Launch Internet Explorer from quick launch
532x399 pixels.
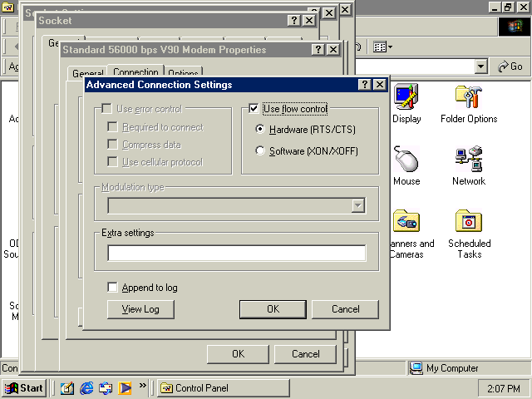86,388
